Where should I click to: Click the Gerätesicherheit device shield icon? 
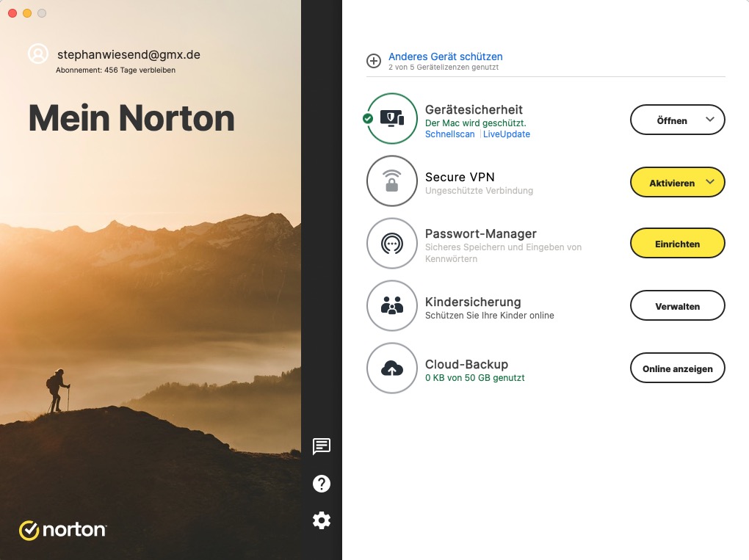coord(392,118)
